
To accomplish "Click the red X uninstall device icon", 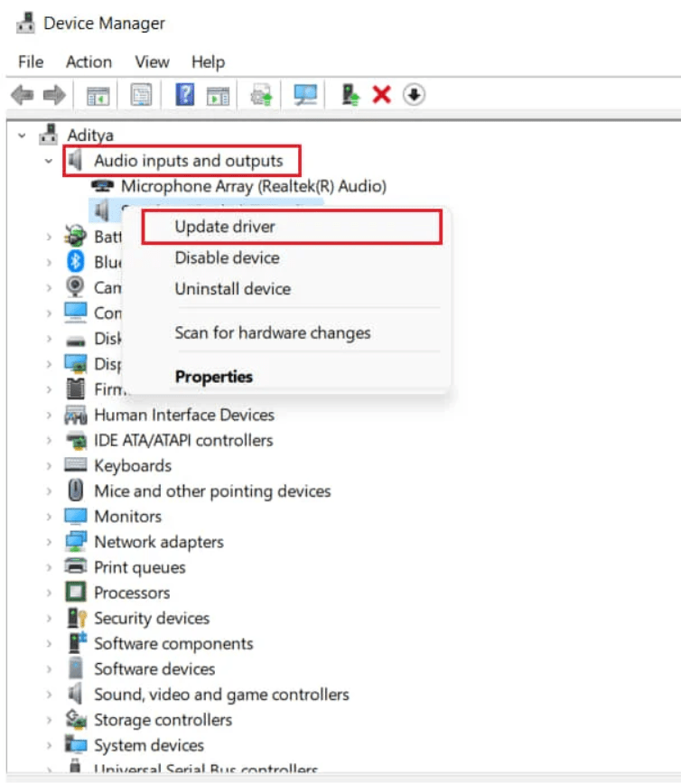I will [x=381, y=95].
